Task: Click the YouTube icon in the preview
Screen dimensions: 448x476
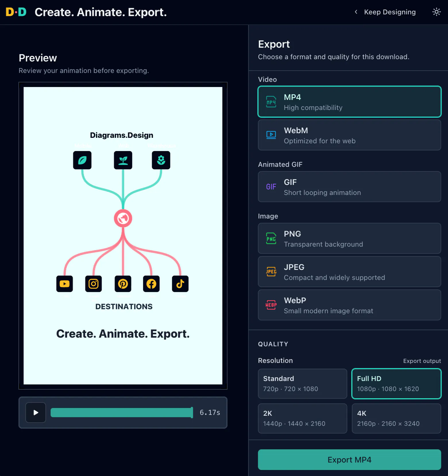Action: click(x=64, y=284)
